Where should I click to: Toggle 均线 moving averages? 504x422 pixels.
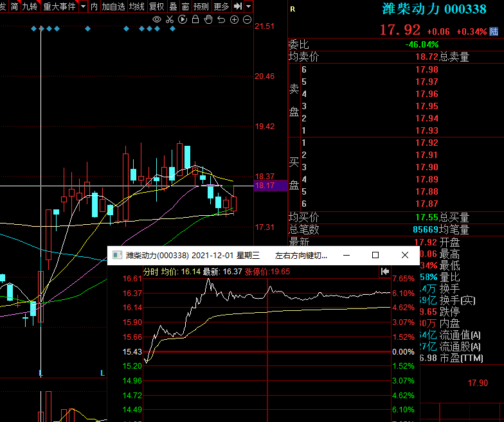pos(136,6)
